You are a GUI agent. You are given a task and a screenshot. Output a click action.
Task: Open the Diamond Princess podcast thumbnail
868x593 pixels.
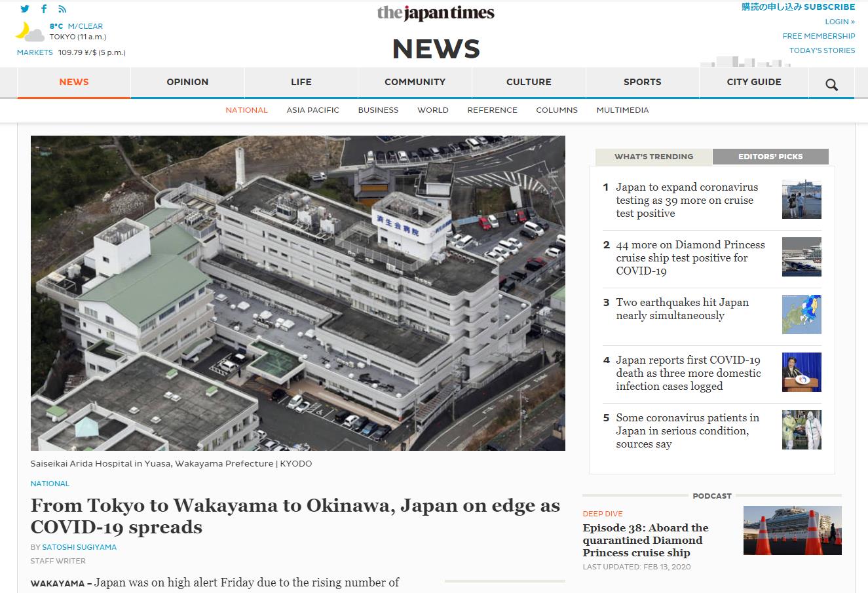pyautogui.click(x=792, y=530)
